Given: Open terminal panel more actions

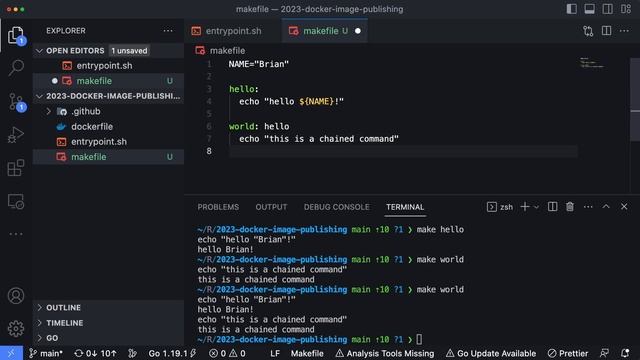Looking at the screenshot, I should pyautogui.click(x=588, y=207).
